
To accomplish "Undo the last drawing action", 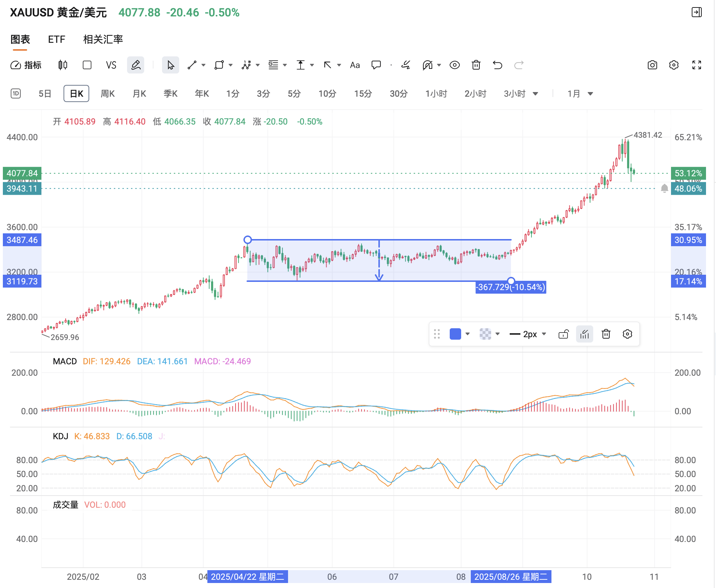I will (497, 65).
